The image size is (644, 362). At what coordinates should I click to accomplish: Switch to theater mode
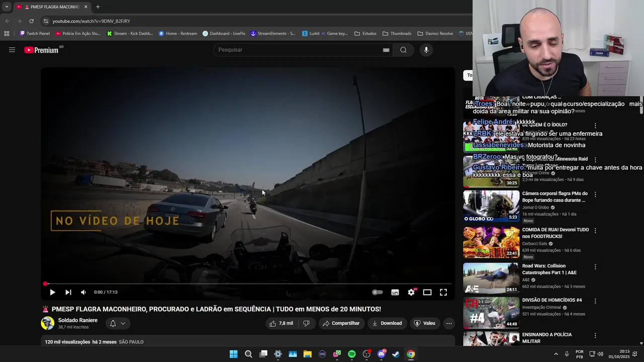(x=427, y=292)
